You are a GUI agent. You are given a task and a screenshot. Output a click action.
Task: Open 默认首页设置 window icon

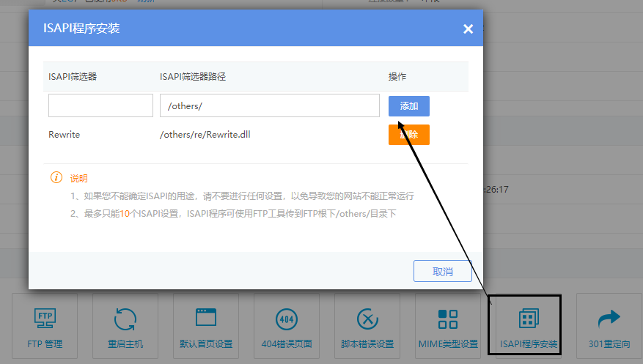pyautogui.click(x=206, y=318)
